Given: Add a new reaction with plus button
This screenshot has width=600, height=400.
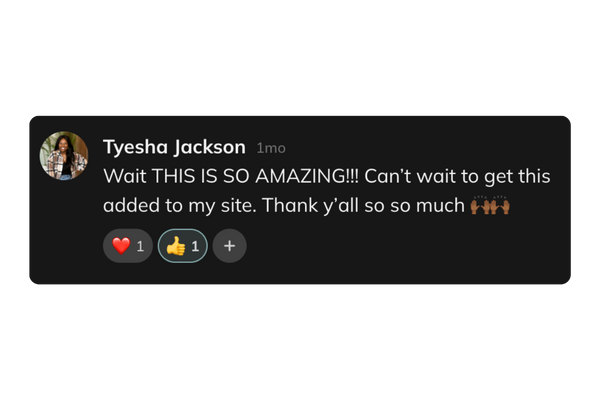Looking at the screenshot, I should 229,246.
